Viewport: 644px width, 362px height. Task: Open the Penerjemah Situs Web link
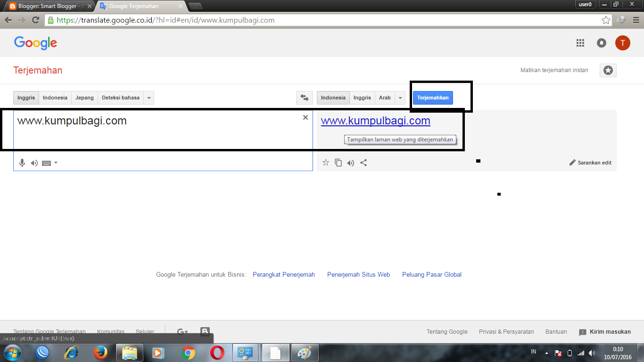[x=359, y=274]
